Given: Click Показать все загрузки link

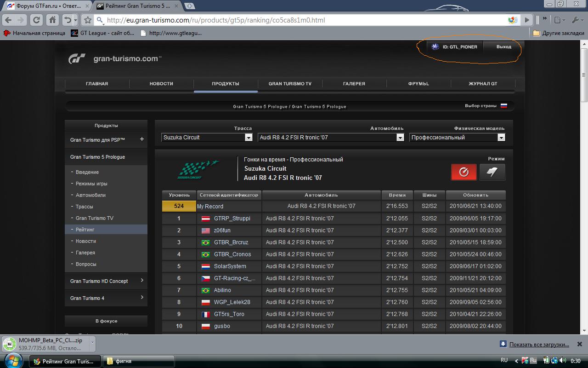Looking at the screenshot, I should coord(539,344).
